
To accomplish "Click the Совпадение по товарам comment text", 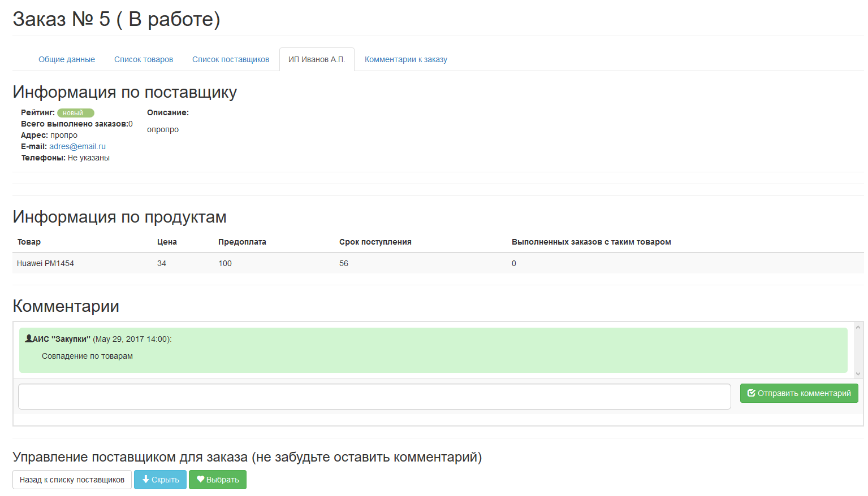I will [87, 356].
